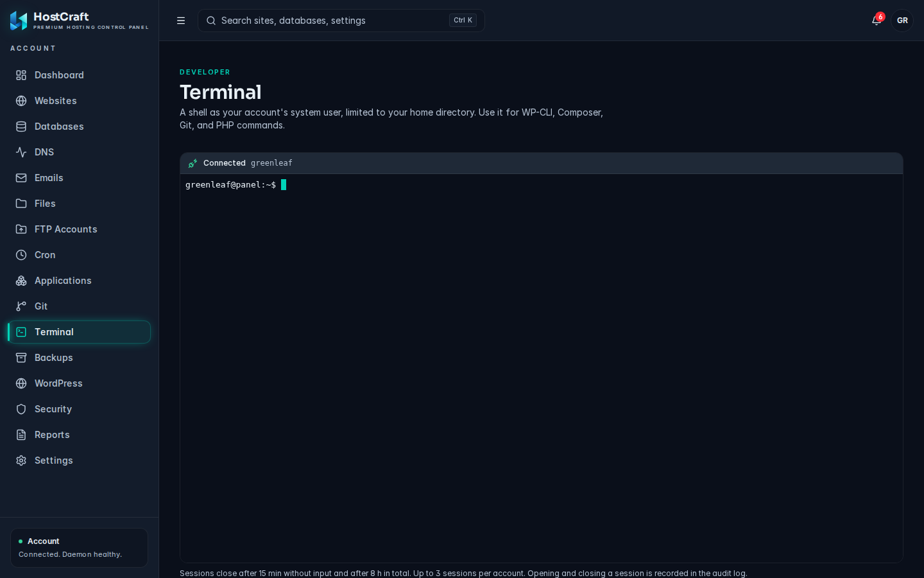Click the Git branch icon
The height and width of the screenshot is (578, 924).
point(21,306)
